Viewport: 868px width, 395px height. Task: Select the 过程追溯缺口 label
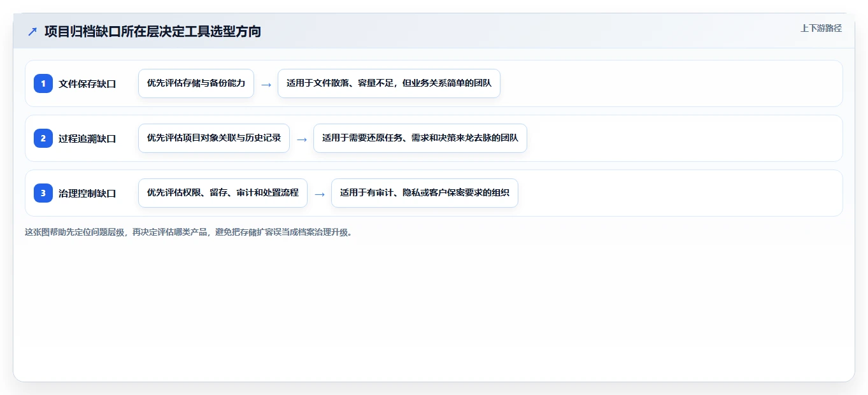point(87,138)
